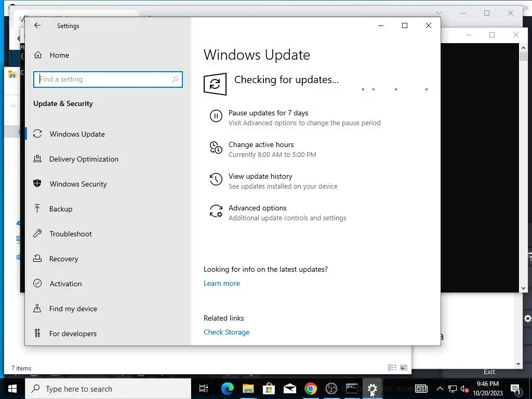Open News and interests taskbar icon
This screenshot has height=399, width=532.
point(421,389)
